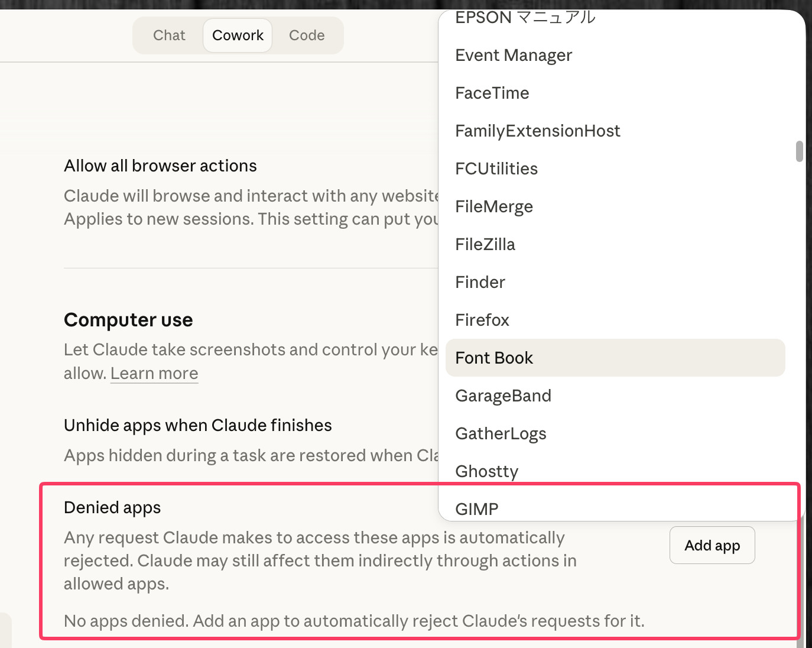Select Finder from the app list
Screen dimensions: 812x648
pyautogui.click(x=480, y=282)
